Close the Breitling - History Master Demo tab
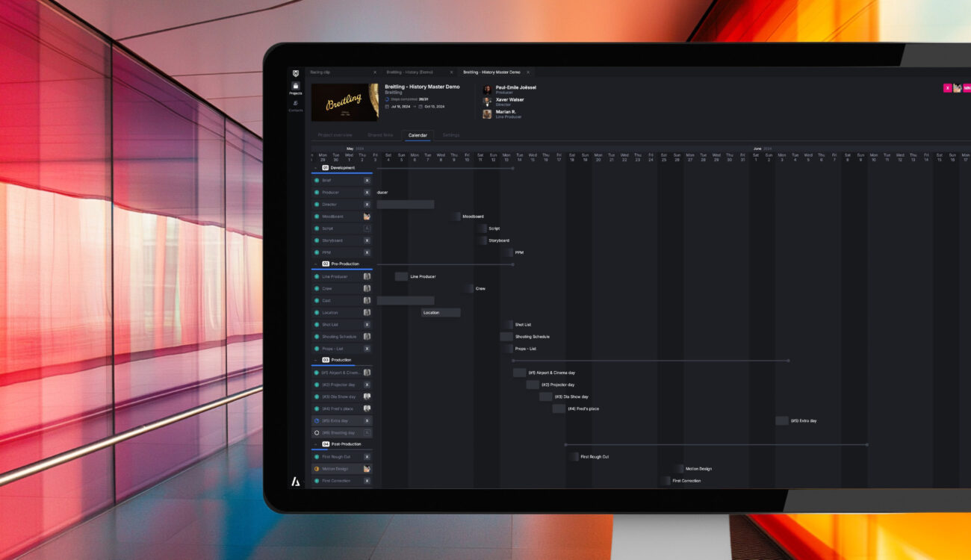971x560 pixels. click(528, 72)
